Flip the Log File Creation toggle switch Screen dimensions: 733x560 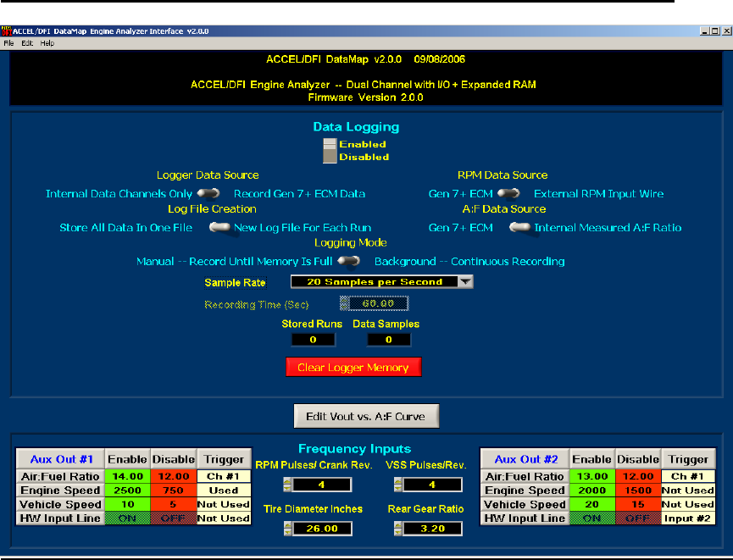click(x=219, y=227)
